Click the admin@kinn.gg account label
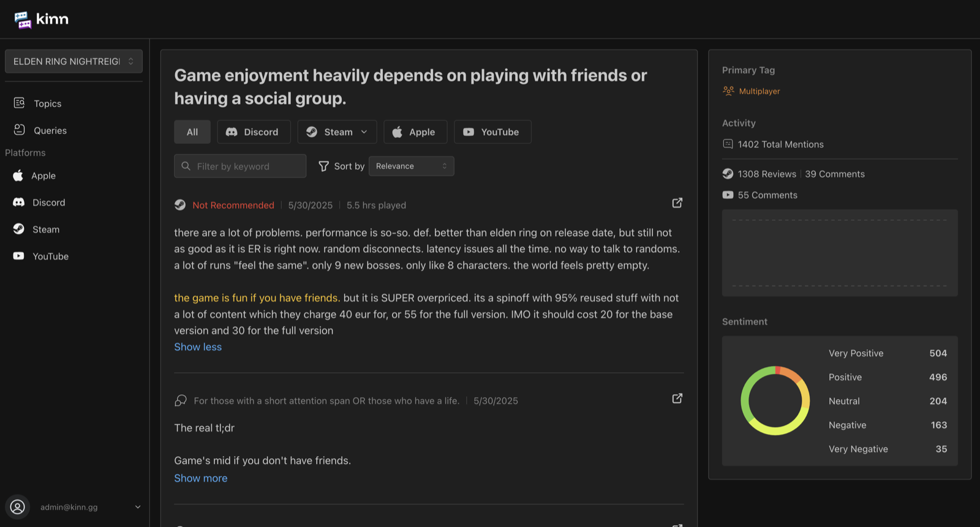Screen dimensions: 980x527 click(x=69, y=507)
